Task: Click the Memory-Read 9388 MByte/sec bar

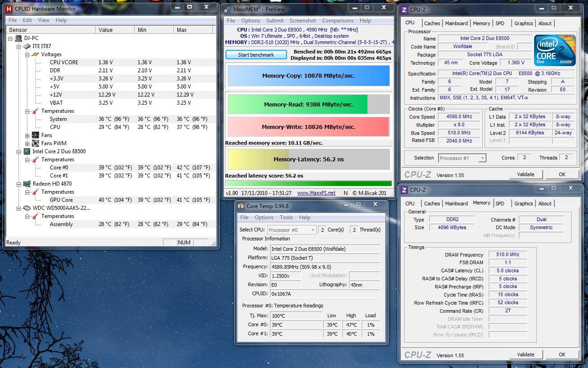Action: 309,104
